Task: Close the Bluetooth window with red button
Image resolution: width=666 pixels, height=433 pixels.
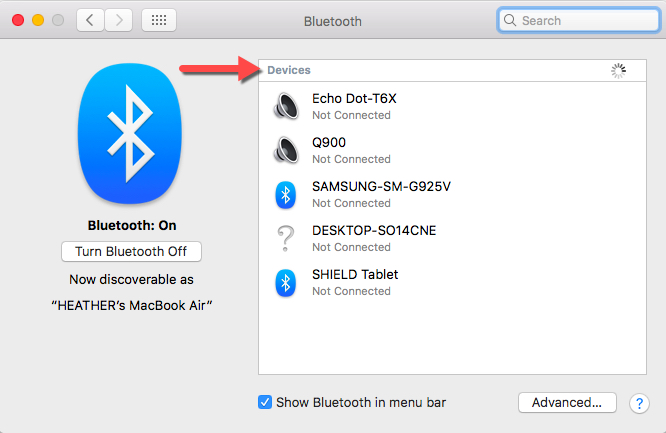Action: click(x=18, y=20)
